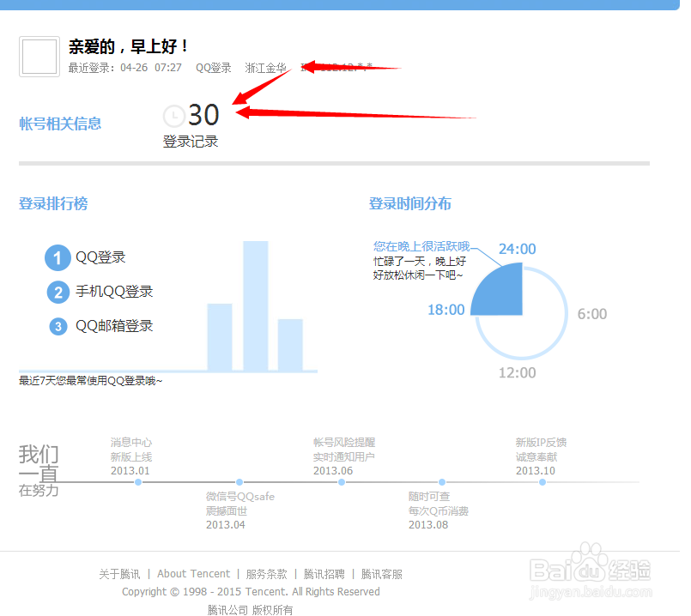
Task: Click the 消息中心 新版上线 timeline text
Action: click(131, 450)
